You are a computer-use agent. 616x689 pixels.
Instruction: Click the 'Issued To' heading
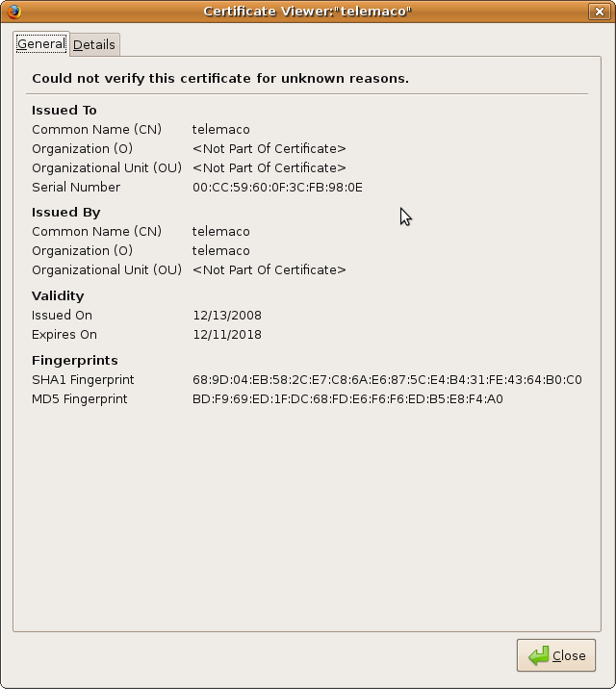pos(64,111)
